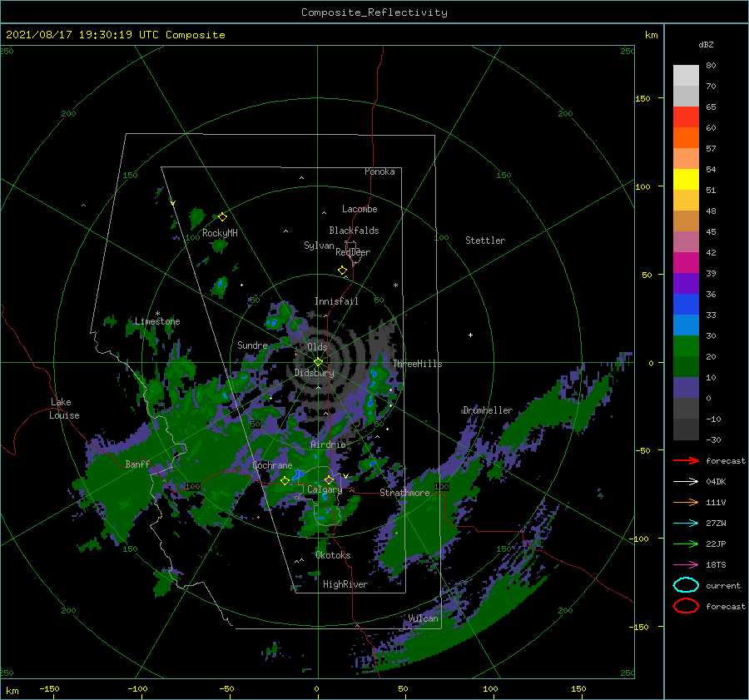
Task: Click the white cross marker south of Stettler
Action: [470, 335]
